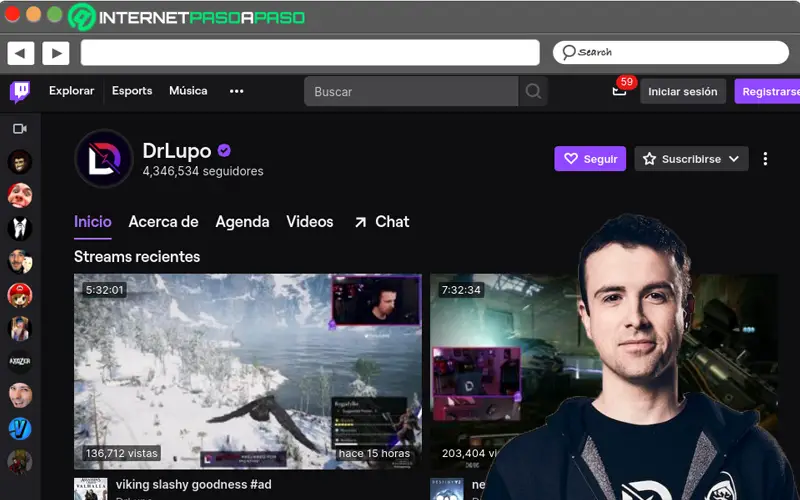Click the browser Search field

pyautogui.click(x=671, y=52)
